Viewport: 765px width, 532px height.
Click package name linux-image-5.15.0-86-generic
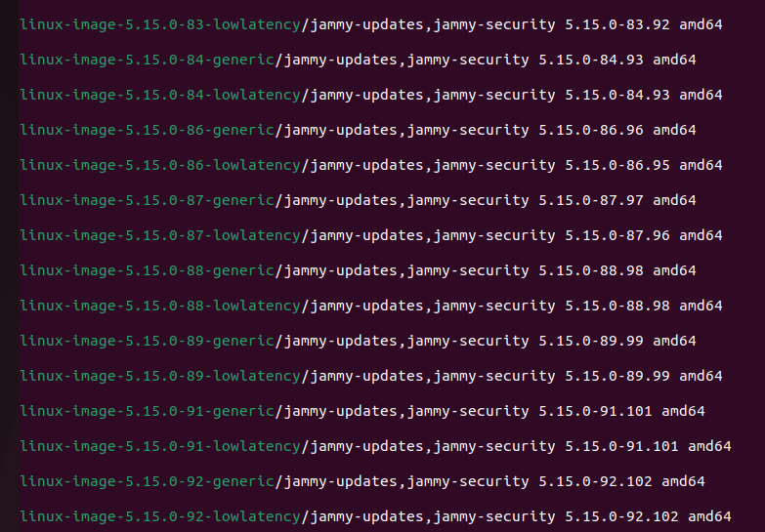tap(147, 130)
